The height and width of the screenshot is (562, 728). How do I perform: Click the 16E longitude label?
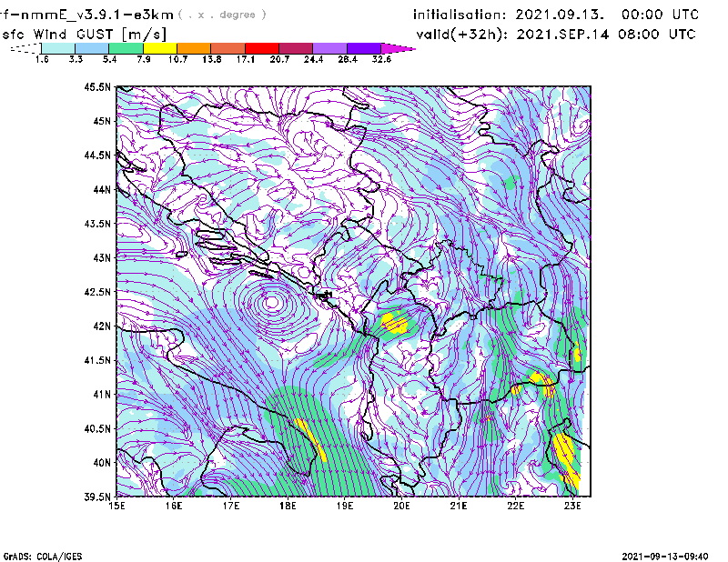click(x=174, y=506)
